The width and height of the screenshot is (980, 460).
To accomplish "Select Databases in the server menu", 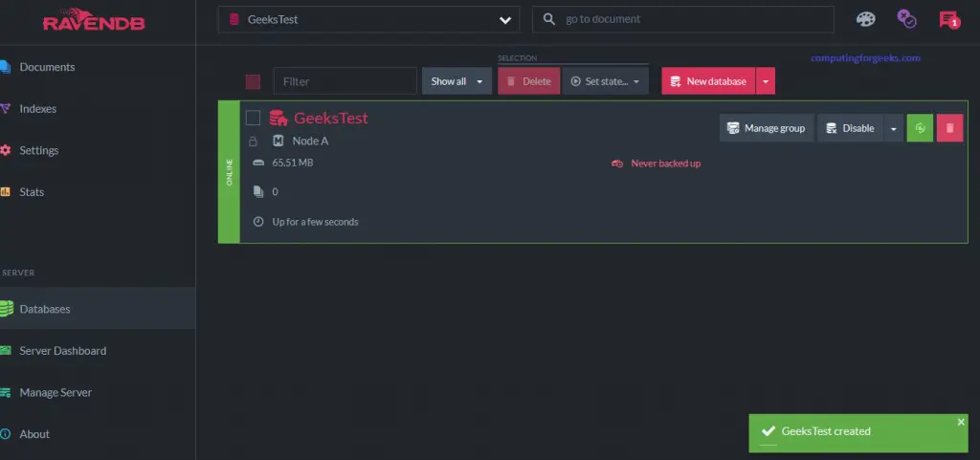I will [98, 308].
